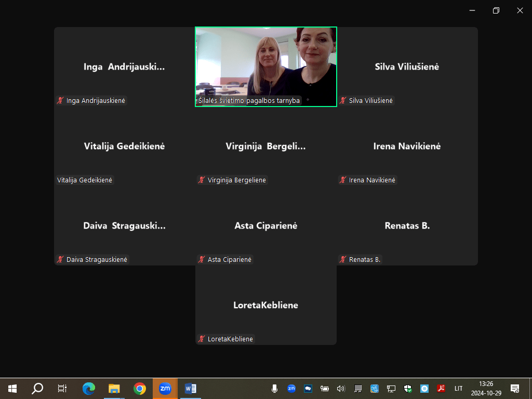Image resolution: width=532 pixels, height=399 pixels.
Task: Click the small name tag 'Silva Viliušienė'
Action: (366, 100)
